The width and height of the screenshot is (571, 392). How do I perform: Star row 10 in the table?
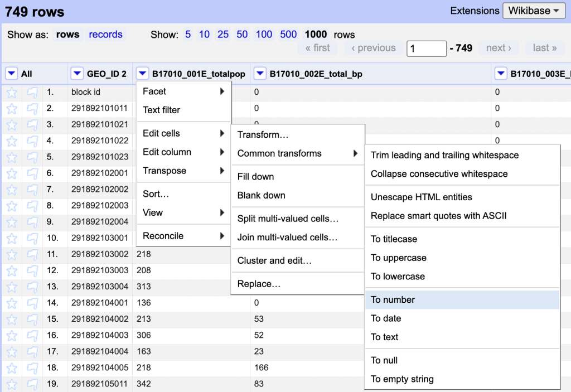pos(12,238)
